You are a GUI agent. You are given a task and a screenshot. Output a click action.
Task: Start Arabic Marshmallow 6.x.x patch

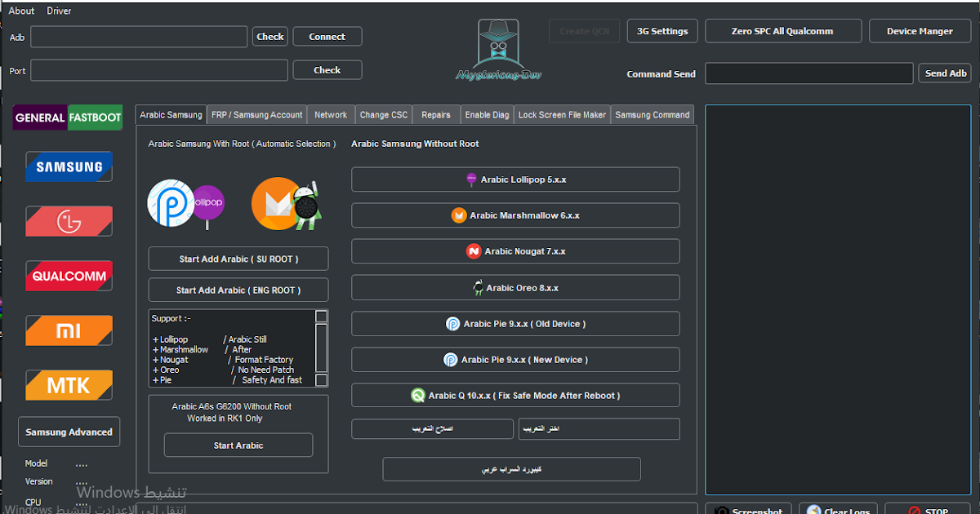515,215
